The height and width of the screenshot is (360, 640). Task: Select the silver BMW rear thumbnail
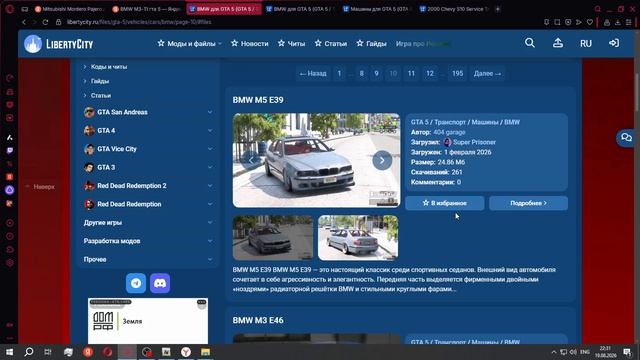pyautogui.click(x=358, y=238)
